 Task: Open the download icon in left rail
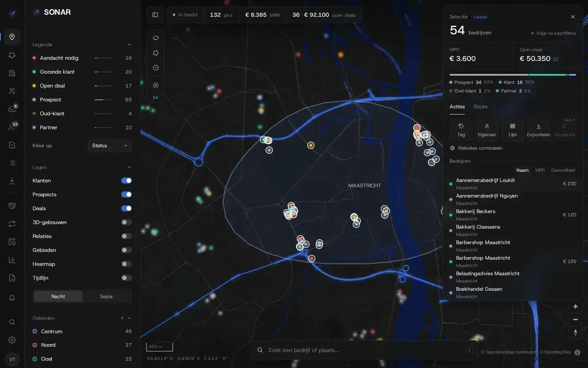(12, 181)
